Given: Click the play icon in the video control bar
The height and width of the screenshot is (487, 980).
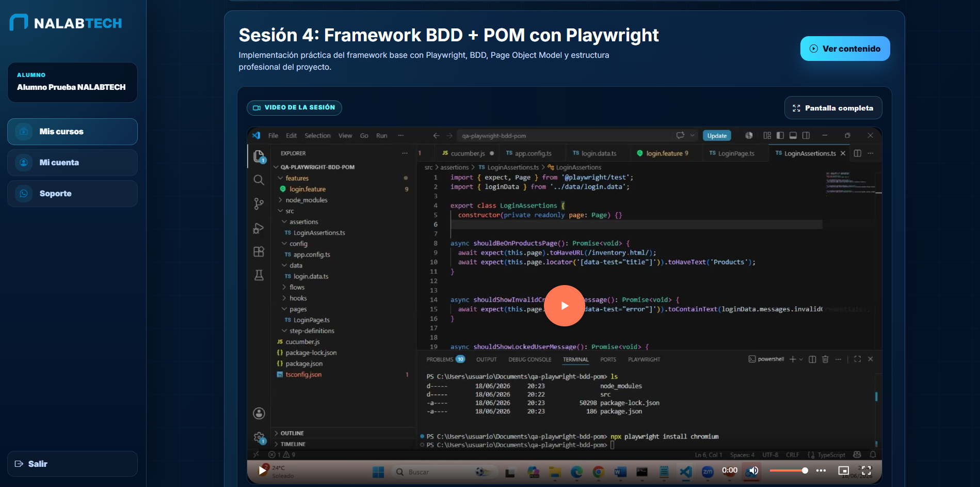Looking at the screenshot, I should (263, 470).
